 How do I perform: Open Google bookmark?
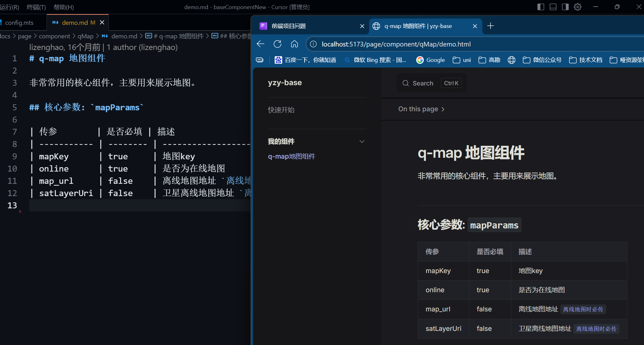coord(430,60)
